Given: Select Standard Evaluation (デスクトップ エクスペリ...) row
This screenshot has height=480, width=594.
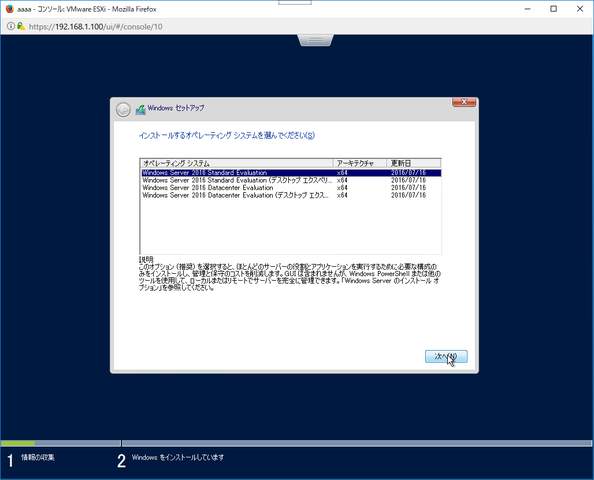Looking at the screenshot, I should point(291,180).
